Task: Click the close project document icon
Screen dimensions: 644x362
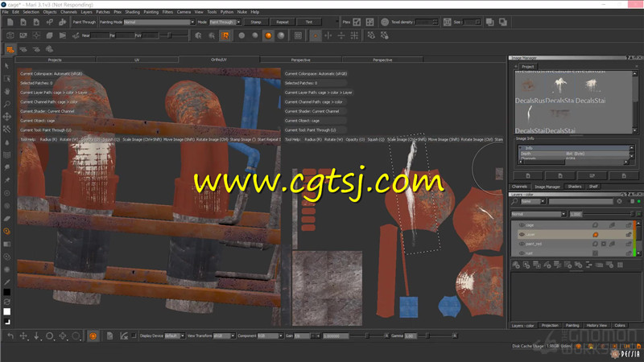Action: pos(23,23)
